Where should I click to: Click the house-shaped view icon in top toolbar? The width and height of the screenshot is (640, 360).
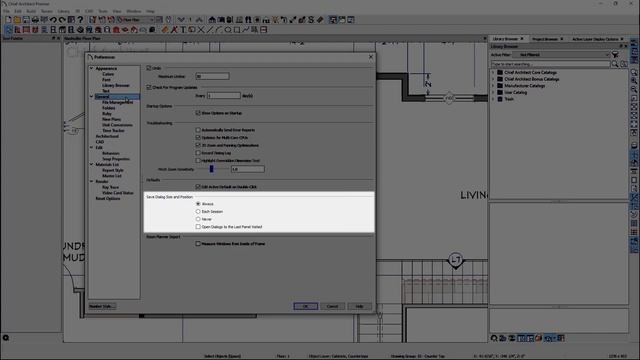pyautogui.click(x=212, y=20)
